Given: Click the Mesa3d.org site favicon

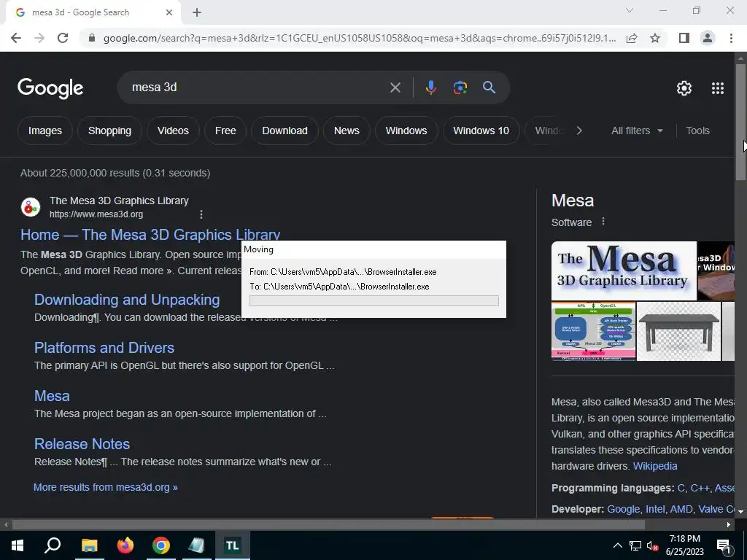Looking at the screenshot, I should click(x=31, y=207).
